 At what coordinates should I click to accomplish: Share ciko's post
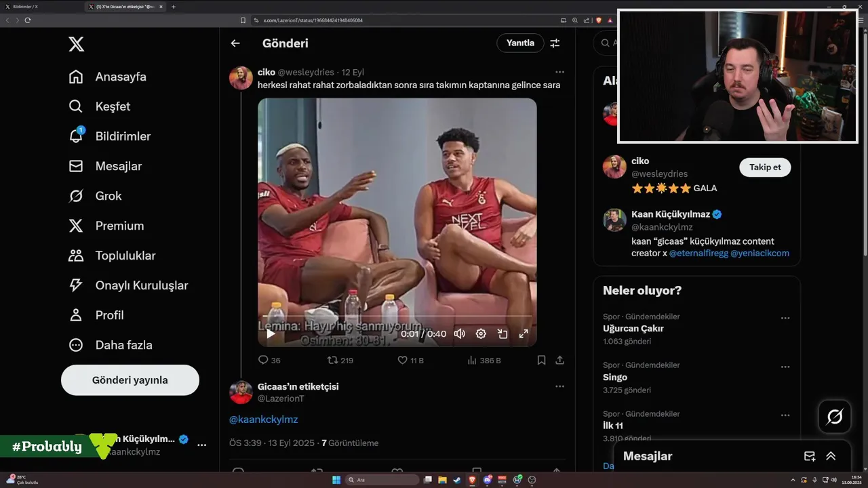tap(560, 361)
